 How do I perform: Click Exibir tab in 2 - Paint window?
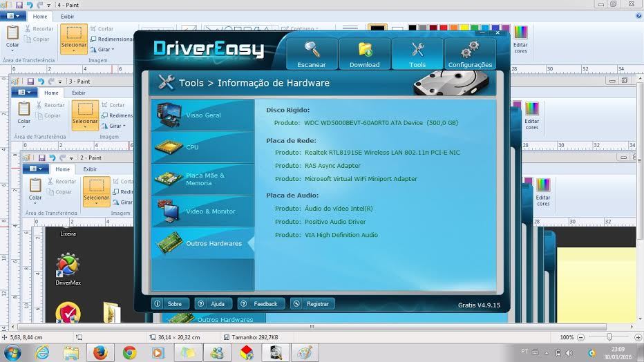(x=90, y=169)
